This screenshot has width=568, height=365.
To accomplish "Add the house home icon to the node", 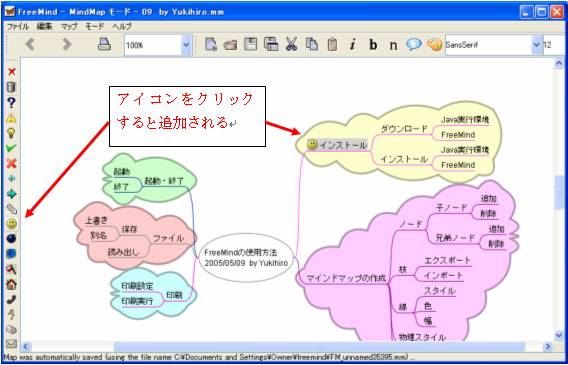I will coord(12,285).
